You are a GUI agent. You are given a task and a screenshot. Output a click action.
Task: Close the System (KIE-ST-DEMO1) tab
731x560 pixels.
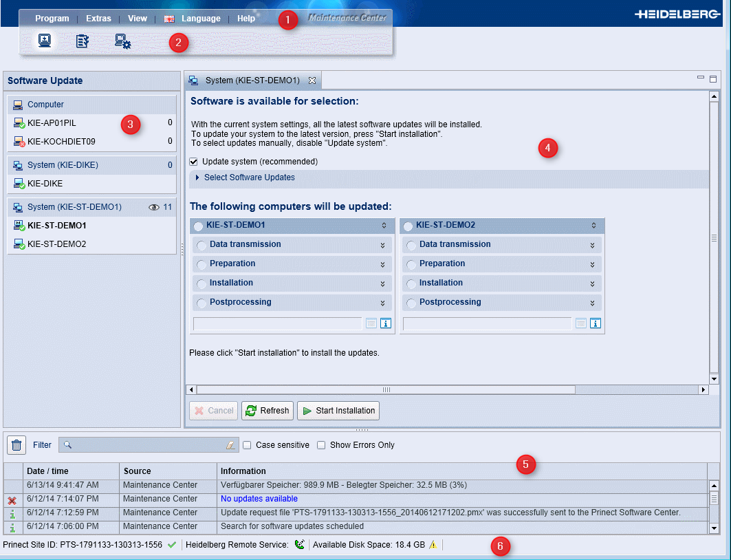pos(312,80)
